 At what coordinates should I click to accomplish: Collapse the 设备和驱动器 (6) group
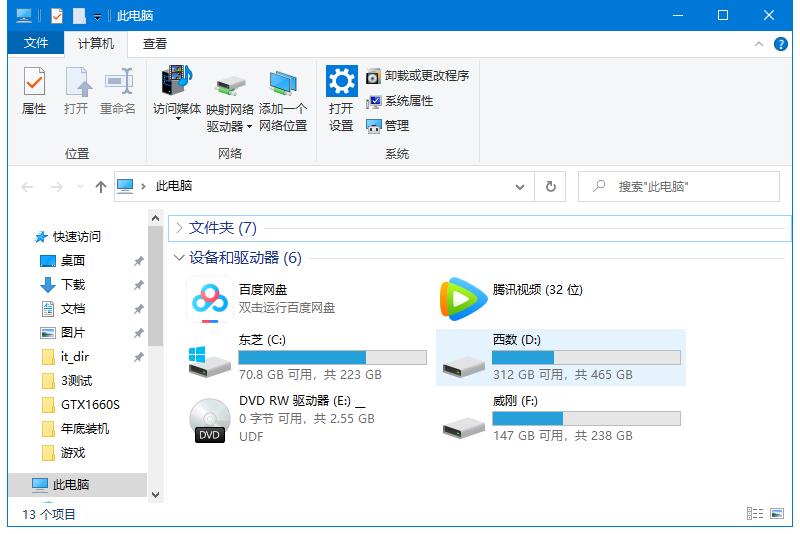point(179,258)
